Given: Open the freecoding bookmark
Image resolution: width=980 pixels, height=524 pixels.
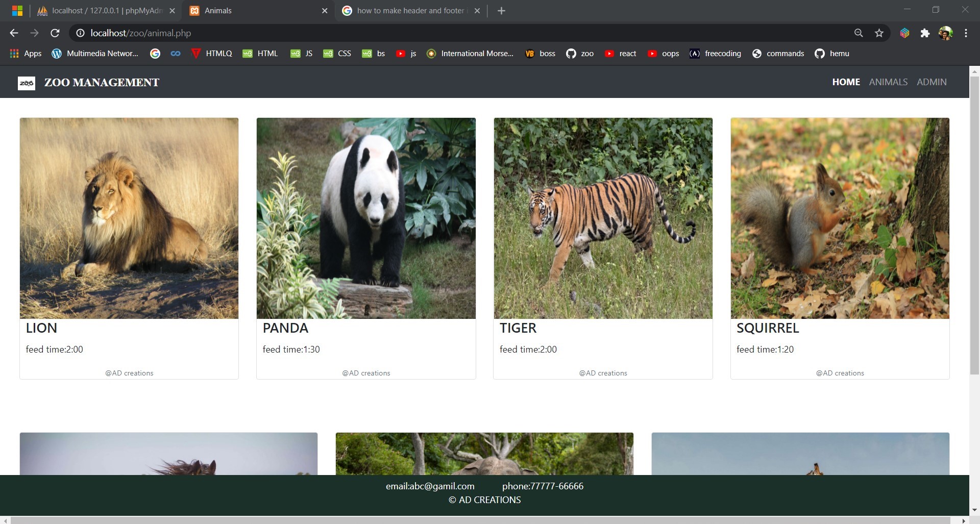Looking at the screenshot, I should tap(715, 53).
